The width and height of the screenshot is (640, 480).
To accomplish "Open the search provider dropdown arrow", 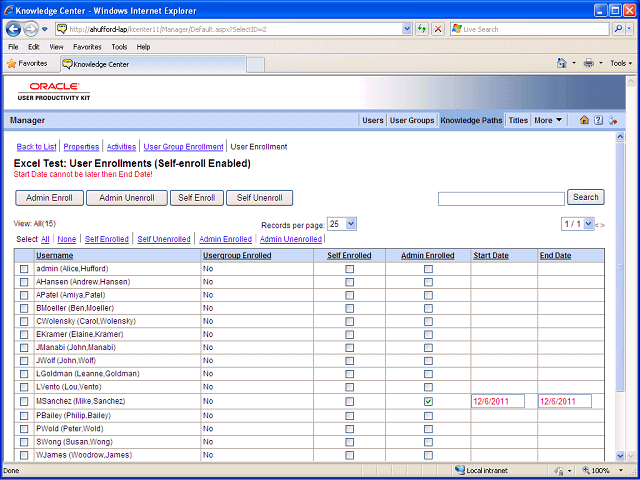I will 630,29.
